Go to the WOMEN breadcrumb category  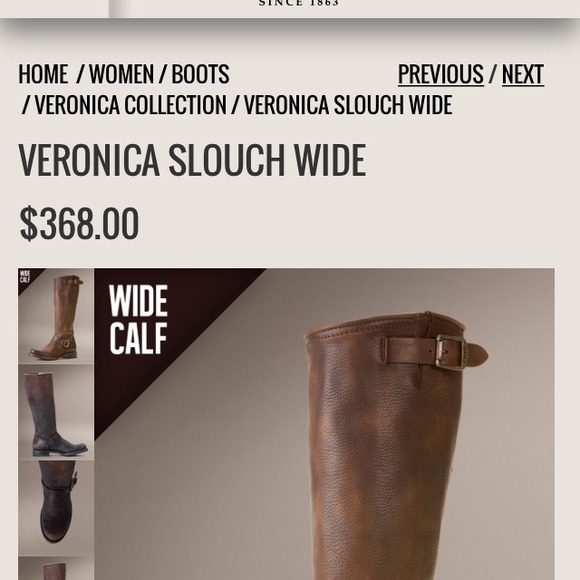(x=121, y=74)
